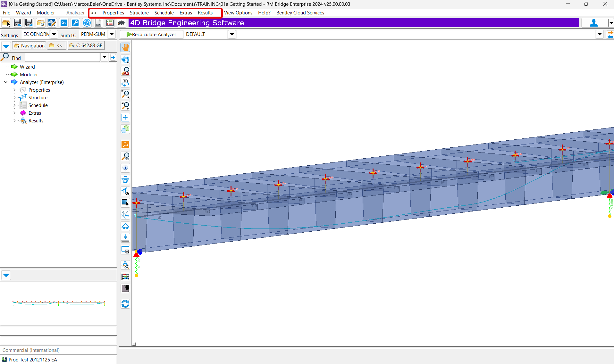Open the Schedule menu

[164, 13]
